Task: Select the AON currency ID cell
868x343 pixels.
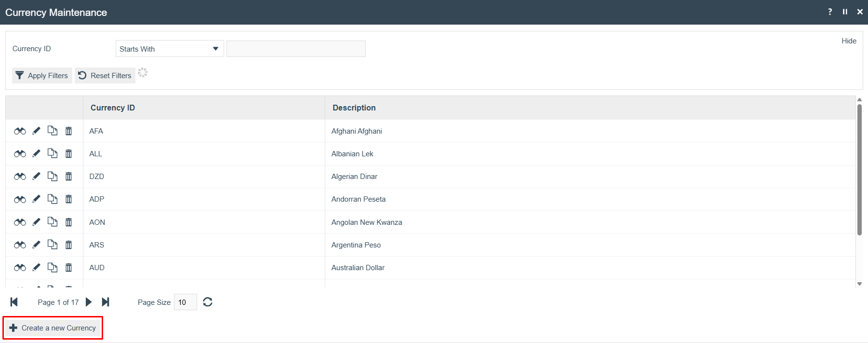Action: tap(204, 222)
